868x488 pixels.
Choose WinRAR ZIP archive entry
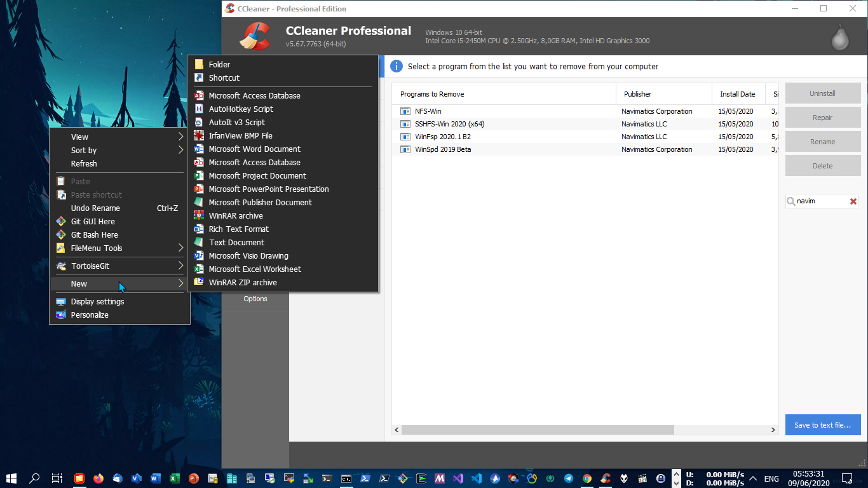pos(283,282)
